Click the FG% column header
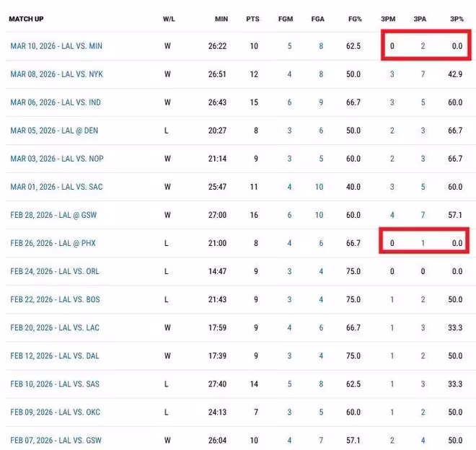 [x=352, y=18]
